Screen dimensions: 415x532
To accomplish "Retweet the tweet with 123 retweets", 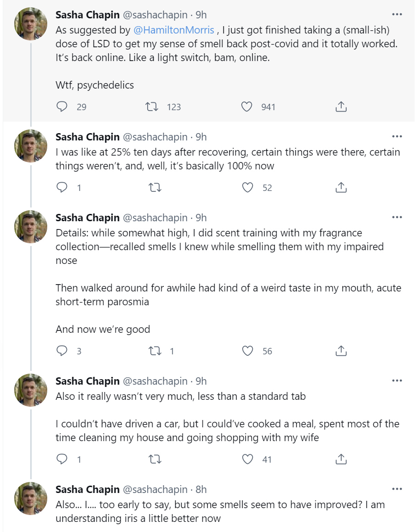I will pos(152,107).
